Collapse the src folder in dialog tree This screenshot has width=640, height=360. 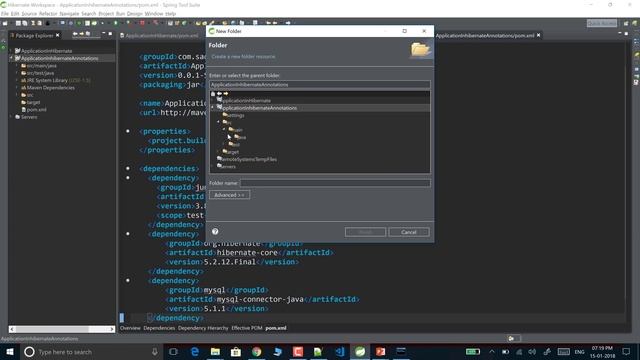pos(218,122)
